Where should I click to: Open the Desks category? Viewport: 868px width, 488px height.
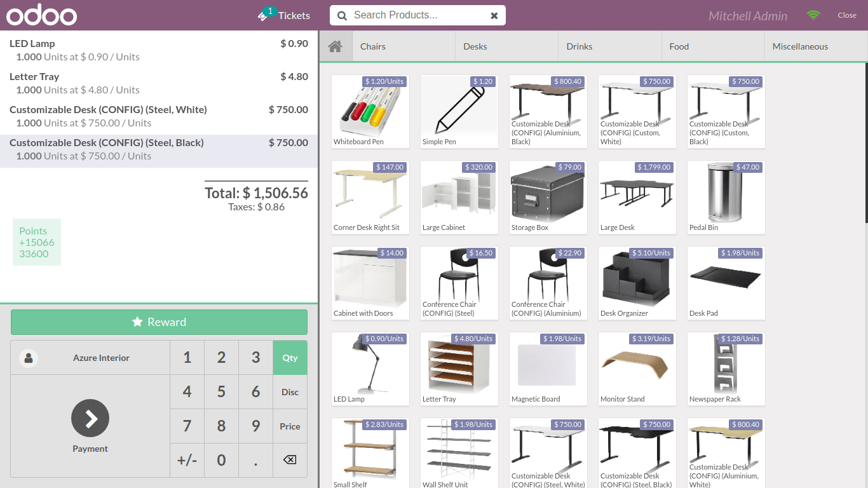pyautogui.click(x=507, y=46)
